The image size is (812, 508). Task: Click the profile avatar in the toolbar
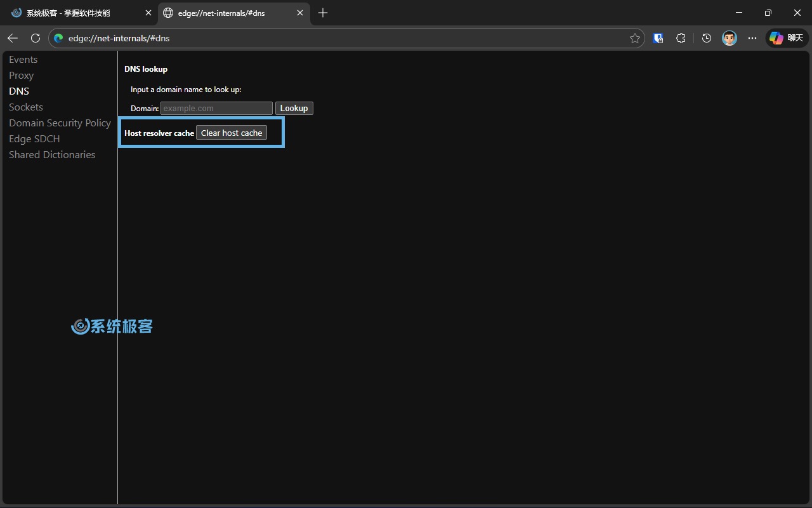point(729,38)
